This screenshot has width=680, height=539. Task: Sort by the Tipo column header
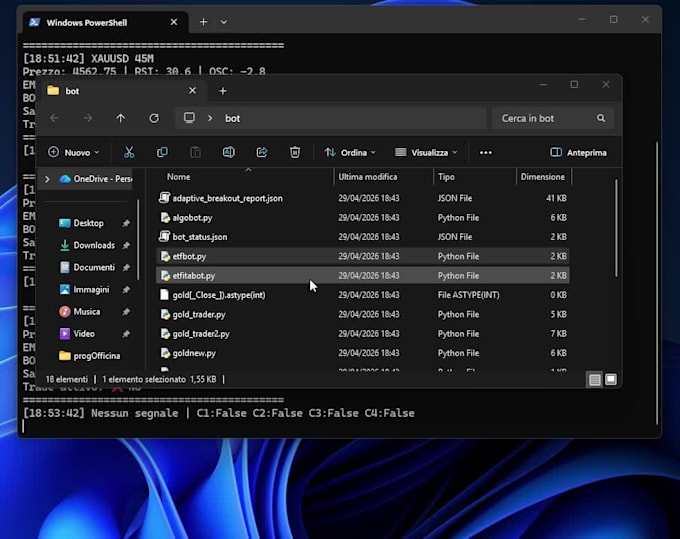446,177
